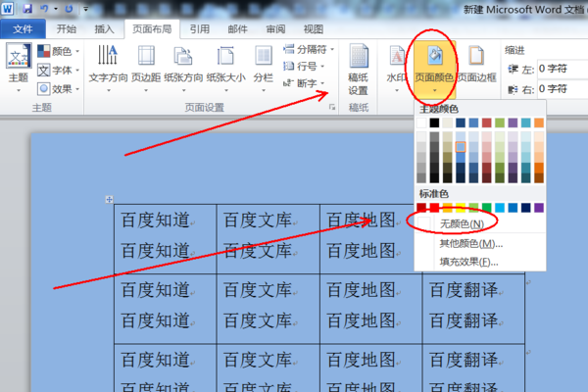Expand the arrow under 水印
The image size is (588, 392).
397,90
